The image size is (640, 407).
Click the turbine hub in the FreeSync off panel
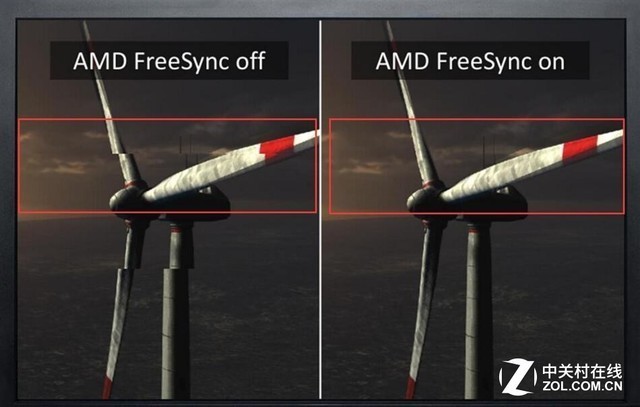127,200
